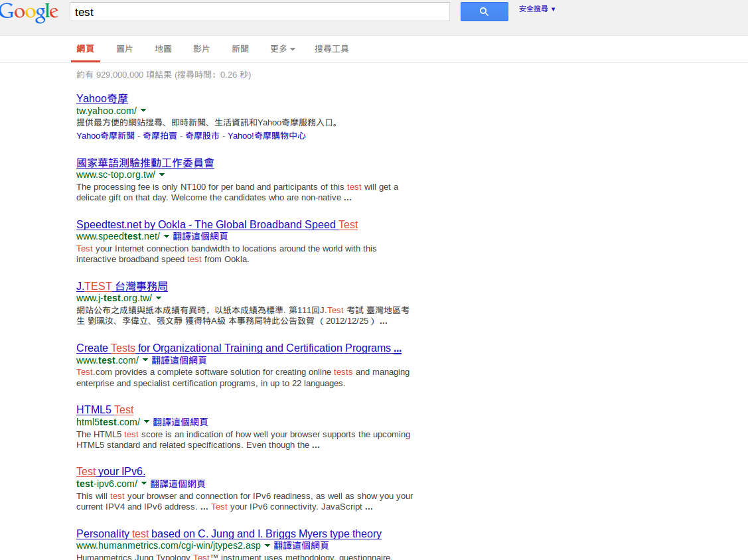This screenshot has height=560, width=748.
Task: Select the 影片 videos tab
Action: (x=201, y=49)
